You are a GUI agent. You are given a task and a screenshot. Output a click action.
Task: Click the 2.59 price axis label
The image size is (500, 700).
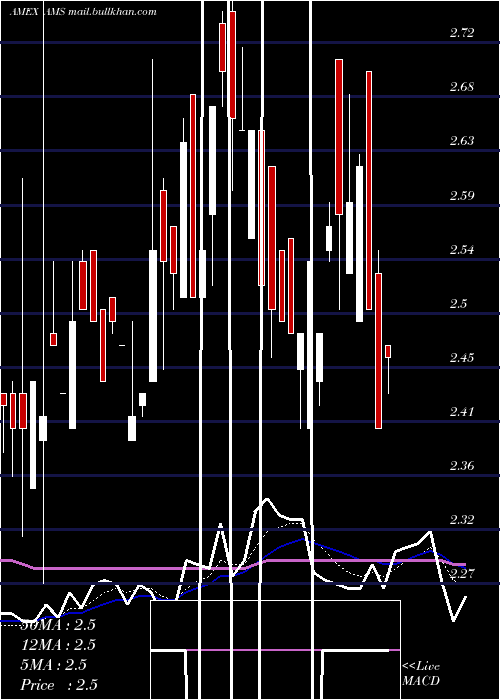[x=462, y=195]
